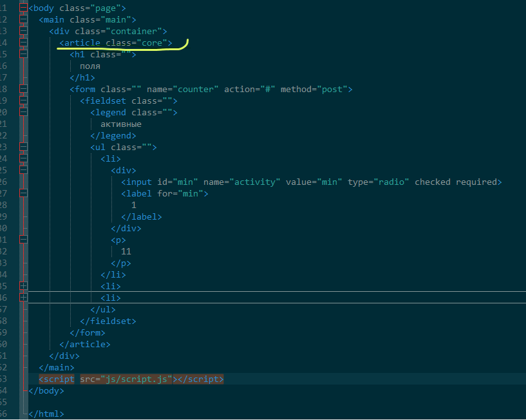This screenshot has width=526, height=420.
Task: Collapse the body class="page" fold
Action: click(x=23, y=8)
